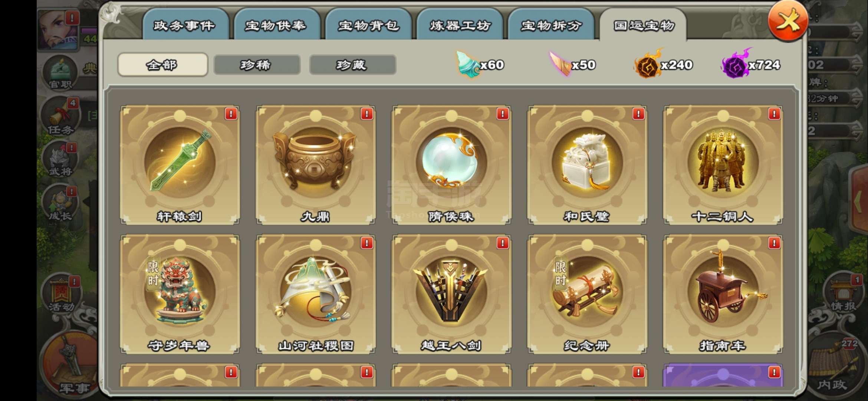Select the 轩辕剑 jade sword treasure
868x401 pixels.
180,165
